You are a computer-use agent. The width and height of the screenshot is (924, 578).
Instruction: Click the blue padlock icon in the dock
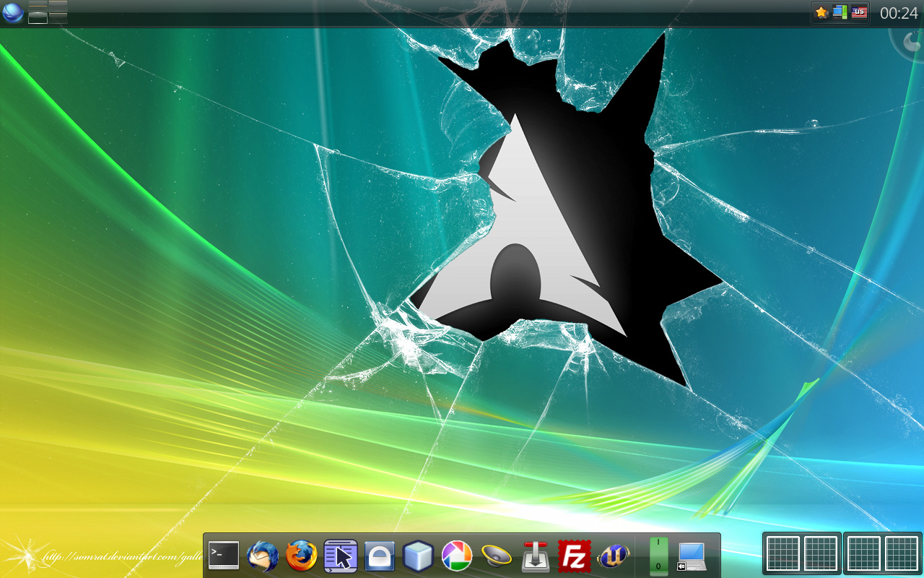[x=380, y=556]
